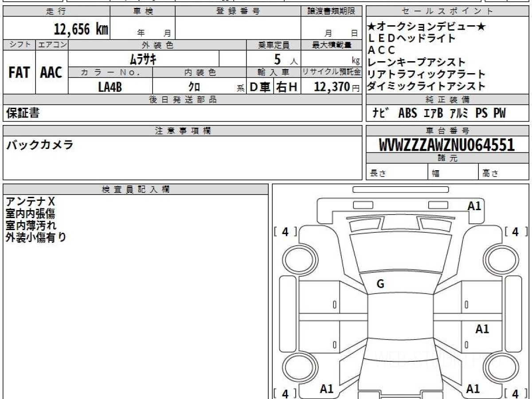Select the 12,370円 recycle deposit amount

[336, 87]
